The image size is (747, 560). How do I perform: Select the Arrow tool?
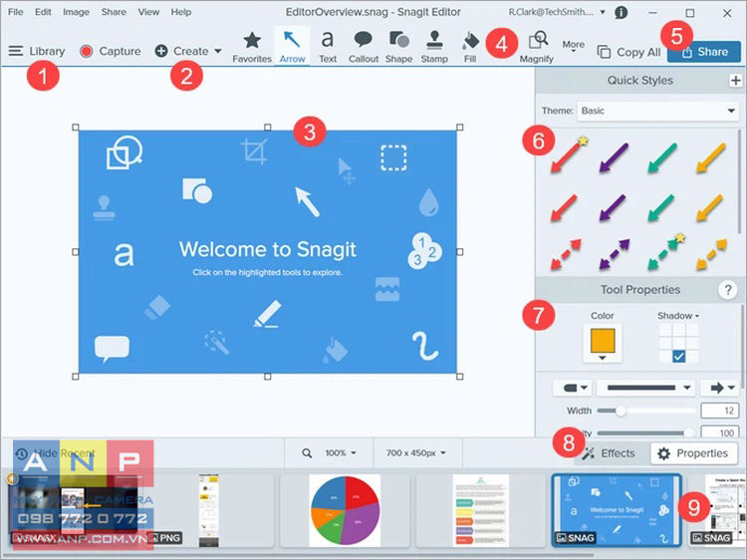click(292, 47)
